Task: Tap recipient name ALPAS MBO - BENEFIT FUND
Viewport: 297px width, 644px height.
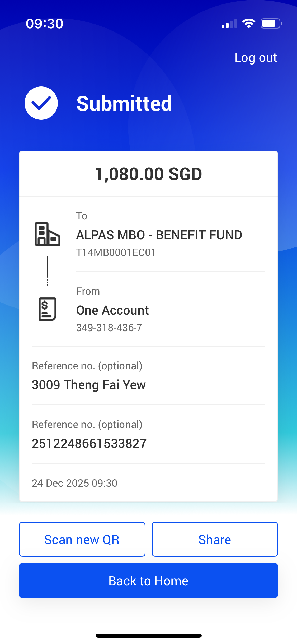Action: tap(159, 235)
